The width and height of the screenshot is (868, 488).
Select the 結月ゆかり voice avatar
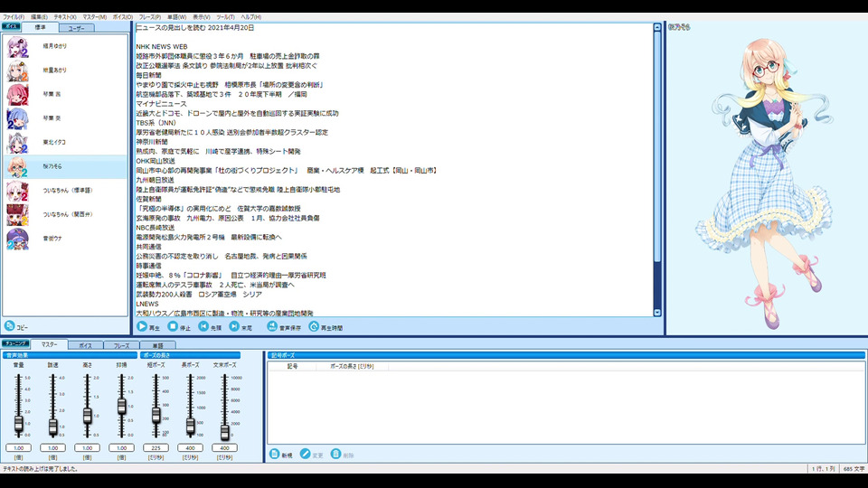tap(17, 46)
